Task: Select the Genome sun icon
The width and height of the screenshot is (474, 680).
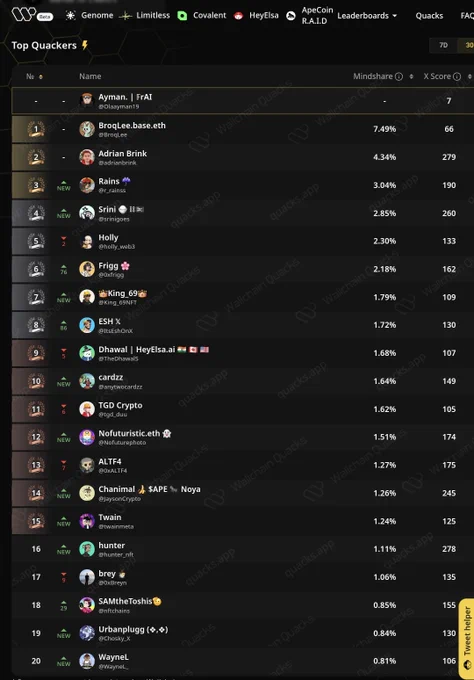Action: tap(70, 16)
